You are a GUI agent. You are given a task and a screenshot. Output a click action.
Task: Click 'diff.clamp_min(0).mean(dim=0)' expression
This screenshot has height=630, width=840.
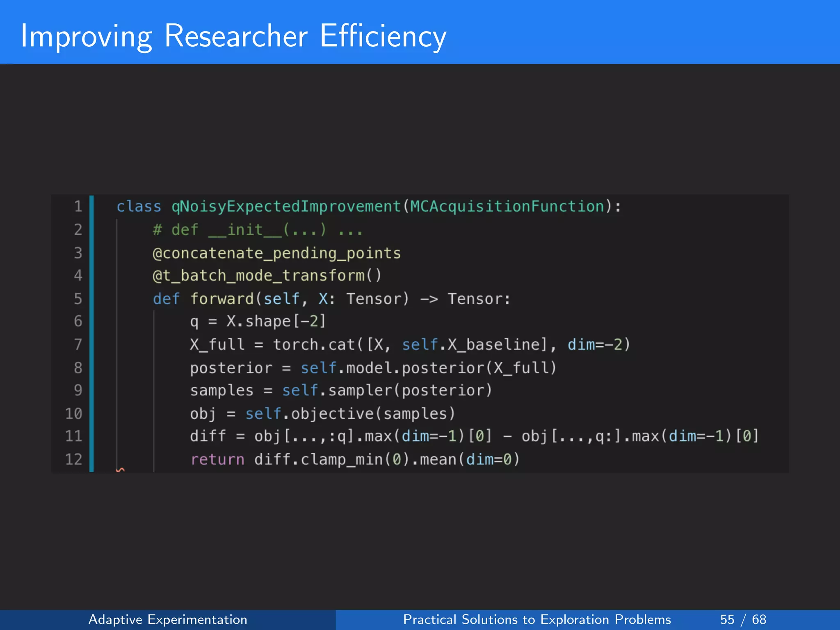[387, 459]
